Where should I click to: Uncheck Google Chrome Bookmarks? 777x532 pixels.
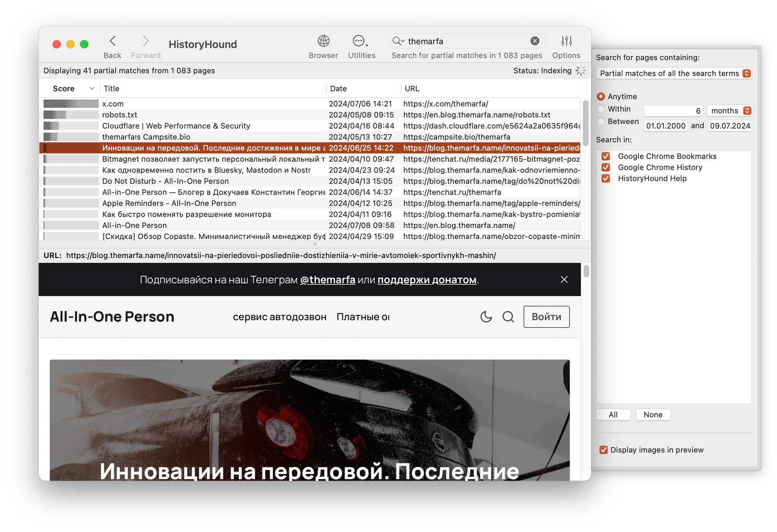click(605, 156)
